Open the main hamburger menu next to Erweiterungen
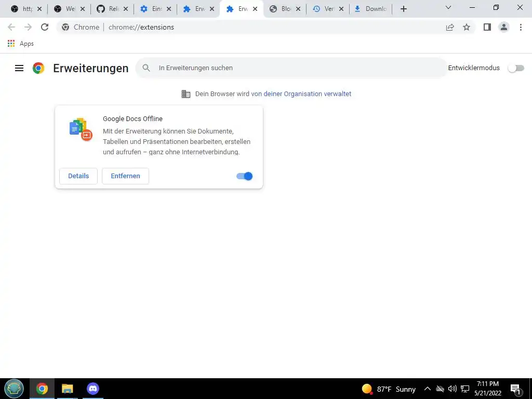This screenshot has width=532, height=399. pos(19,68)
